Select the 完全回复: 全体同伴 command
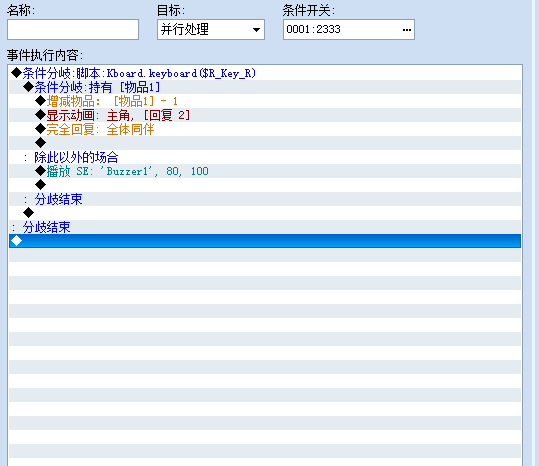 [265, 129]
